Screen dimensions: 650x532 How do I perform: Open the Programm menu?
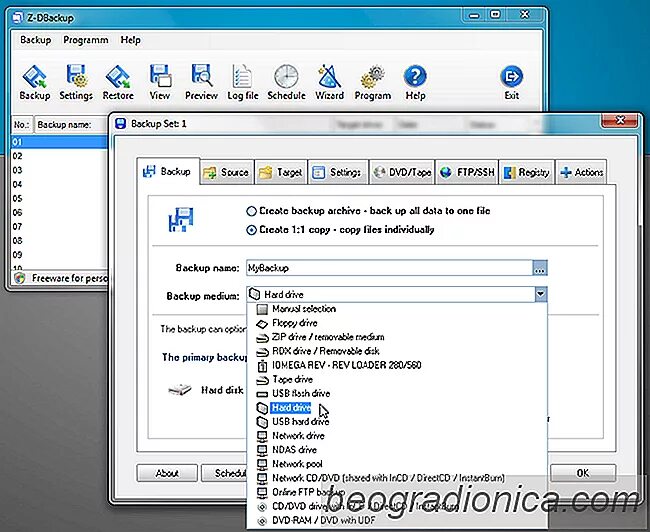point(85,40)
